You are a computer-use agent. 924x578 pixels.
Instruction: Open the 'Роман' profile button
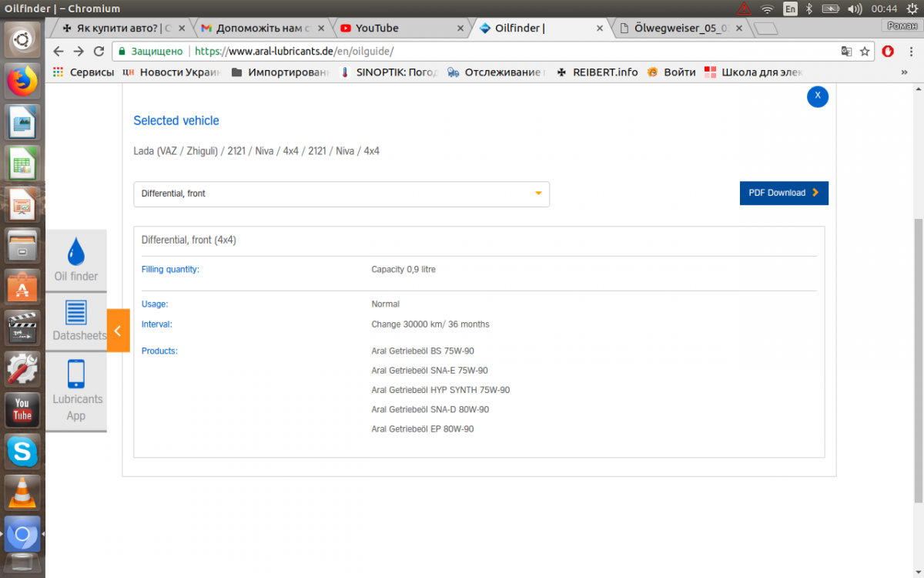click(x=901, y=25)
